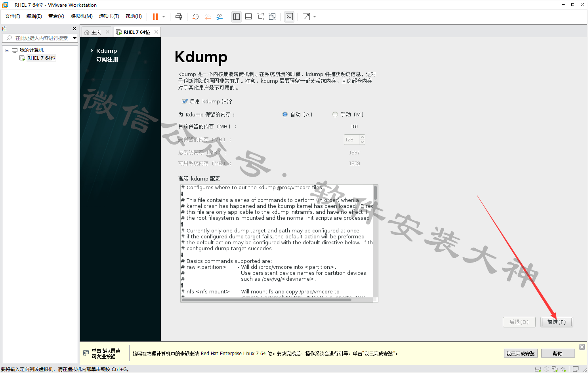Click the network adapter status icon
588x373 pixels.
point(555,369)
